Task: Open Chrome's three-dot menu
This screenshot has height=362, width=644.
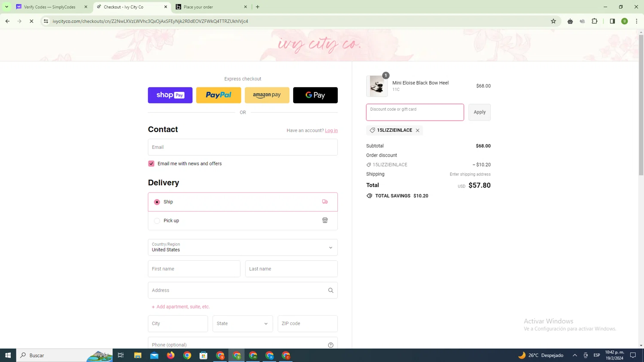Action: [637, 21]
